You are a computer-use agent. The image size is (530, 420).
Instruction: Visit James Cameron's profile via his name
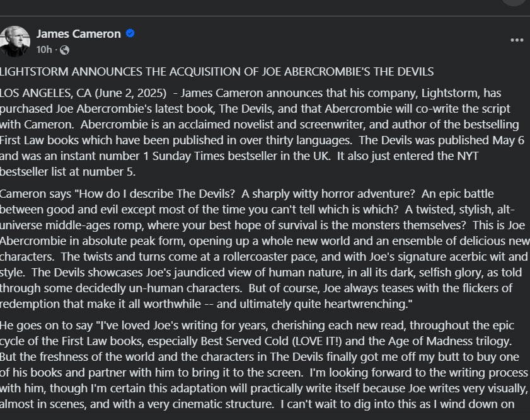coord(79,34)
